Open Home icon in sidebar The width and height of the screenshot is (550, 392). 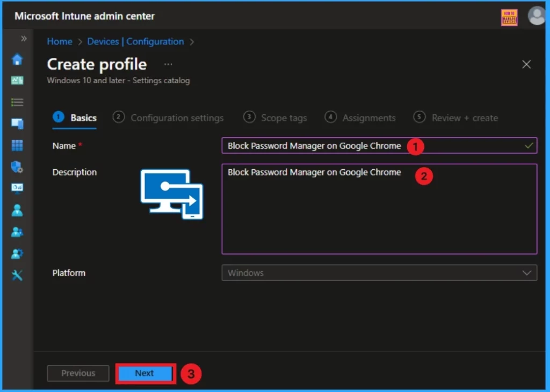coord(17,59)
